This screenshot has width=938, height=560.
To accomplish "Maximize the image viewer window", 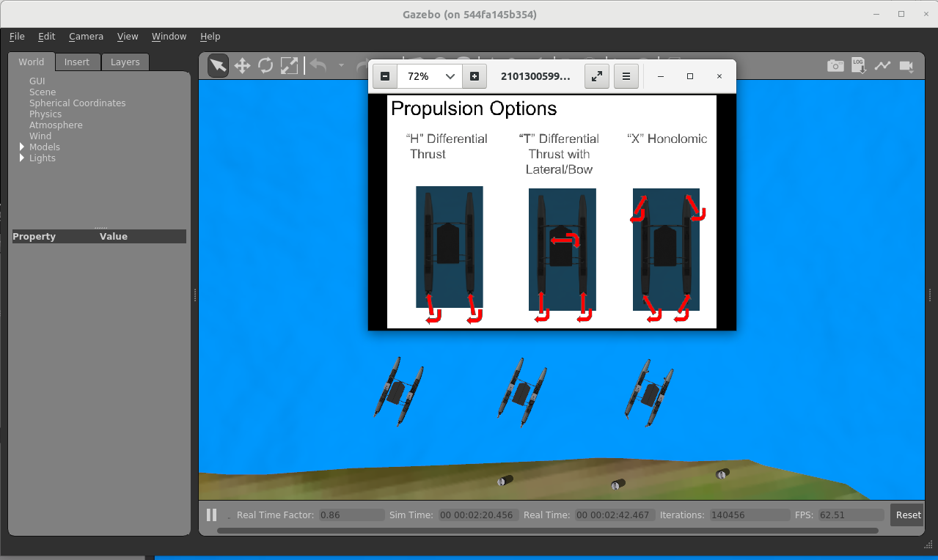I will coord(689,76).
